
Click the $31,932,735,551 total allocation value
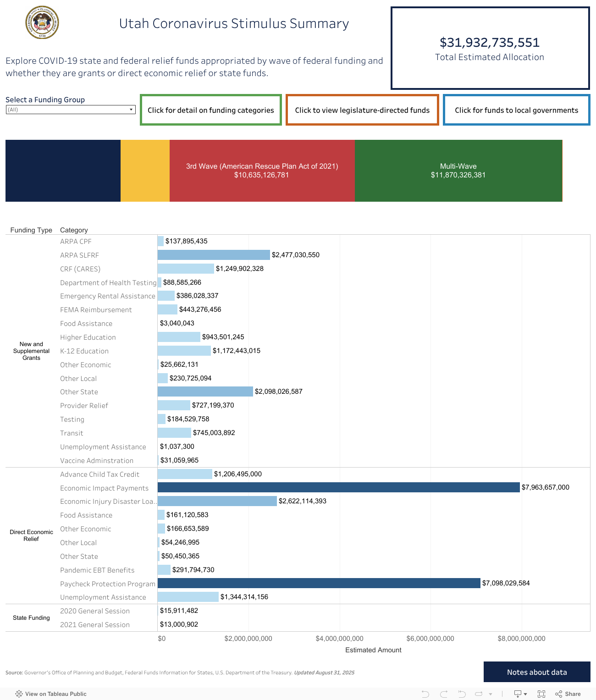point(490,42)
